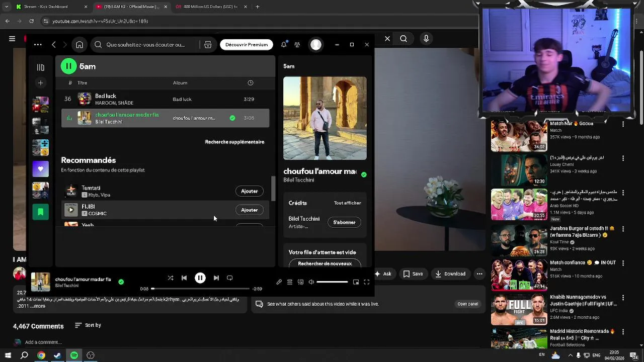Start YouTube voice search microphone
Viewport: 644px width, 362px height.
(x=426, y=38)
